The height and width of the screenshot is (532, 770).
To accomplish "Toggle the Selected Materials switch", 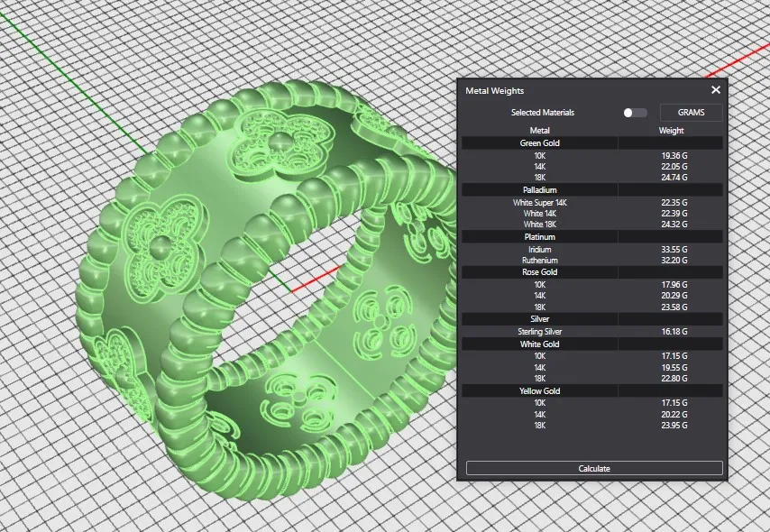I will click(635, 113).
